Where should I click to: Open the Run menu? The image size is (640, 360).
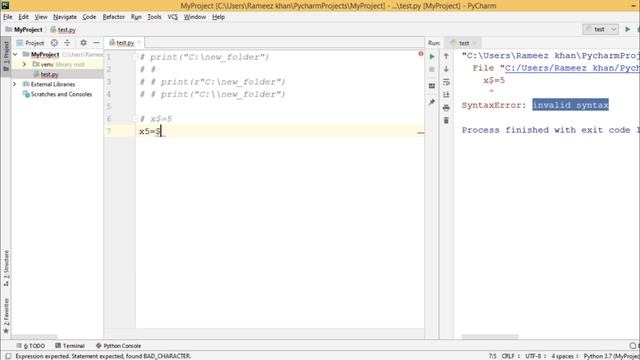(136, 17)
